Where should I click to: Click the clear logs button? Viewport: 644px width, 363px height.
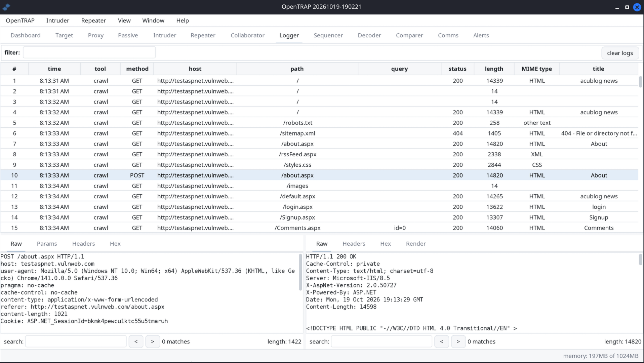pos(620,53)
